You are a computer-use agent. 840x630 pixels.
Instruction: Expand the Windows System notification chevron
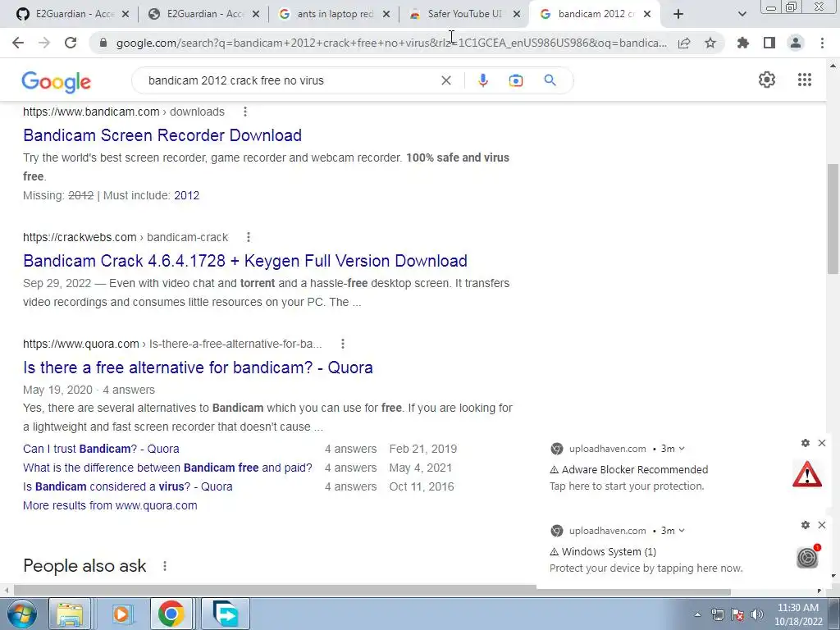(682, 531)
